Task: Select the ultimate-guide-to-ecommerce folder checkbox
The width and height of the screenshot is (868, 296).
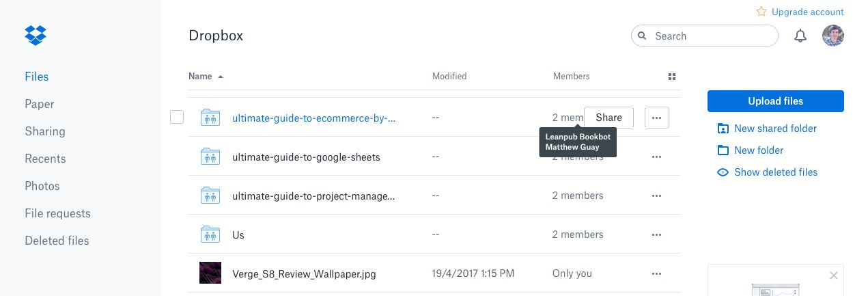Action: pyautogui.click(x=177, y=118)
